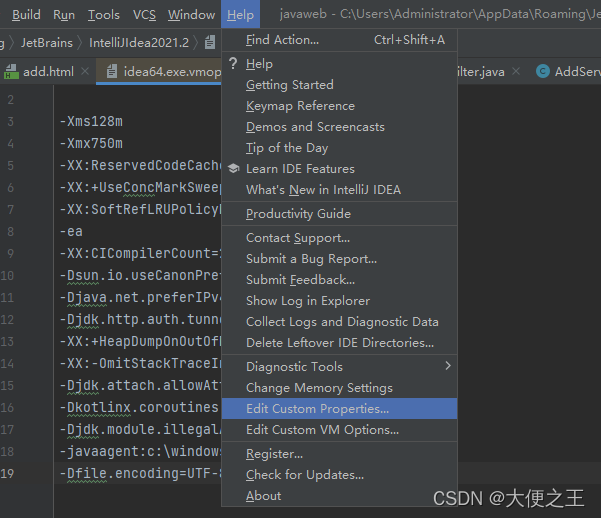The image size is (601, 518).
Task: Select Show Log in Explorer
Action: tap(340, 301)
